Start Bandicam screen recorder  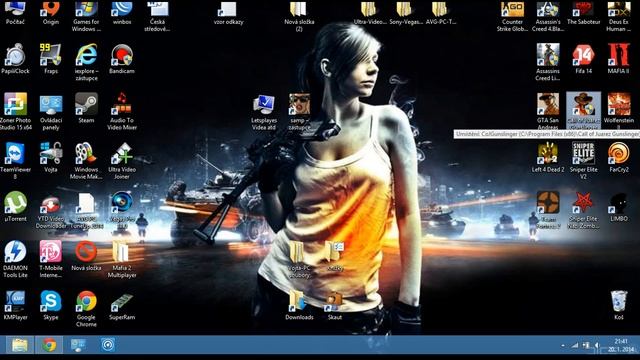[x=122, y=59]
